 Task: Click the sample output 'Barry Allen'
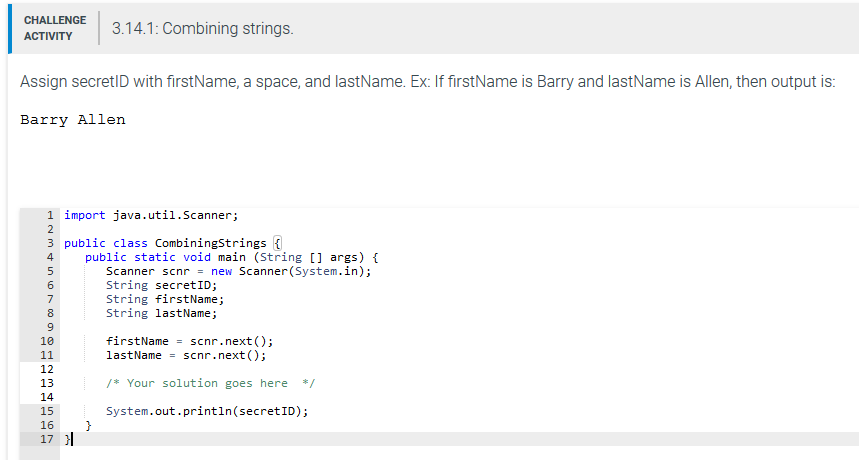click(x=73, y=120)
